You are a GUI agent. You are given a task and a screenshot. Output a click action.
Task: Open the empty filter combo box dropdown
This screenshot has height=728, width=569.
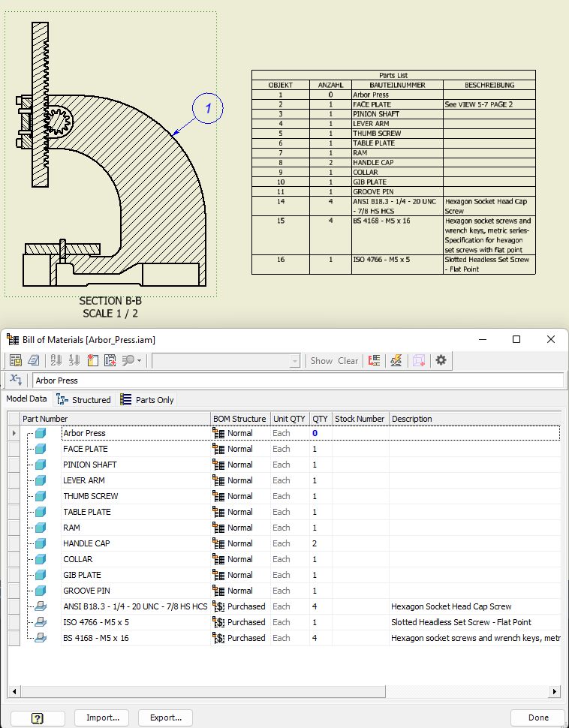coord(295,361)
